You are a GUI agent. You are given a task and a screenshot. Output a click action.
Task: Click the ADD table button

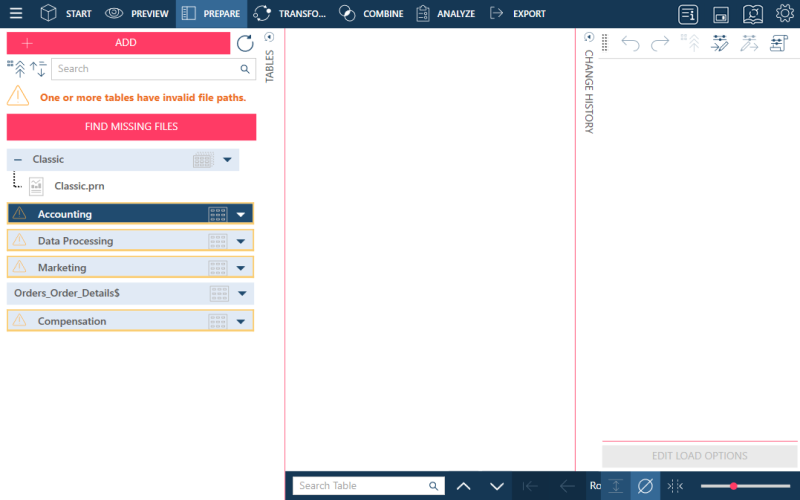118,43
